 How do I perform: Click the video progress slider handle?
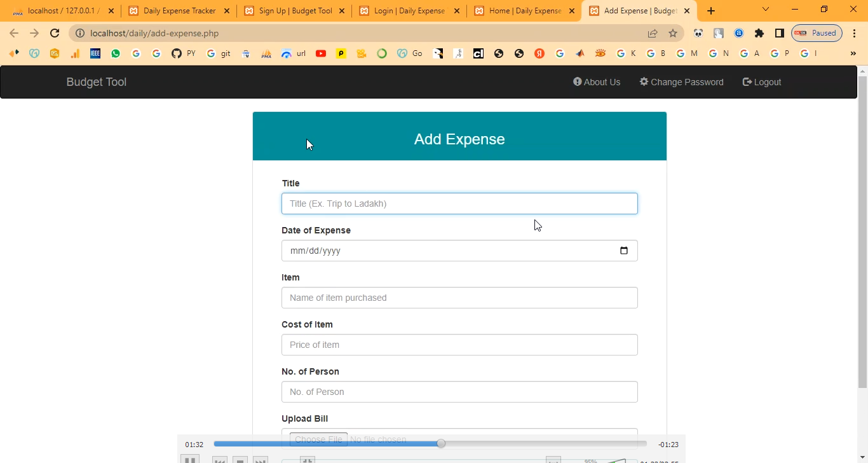(x=441, y=443)
